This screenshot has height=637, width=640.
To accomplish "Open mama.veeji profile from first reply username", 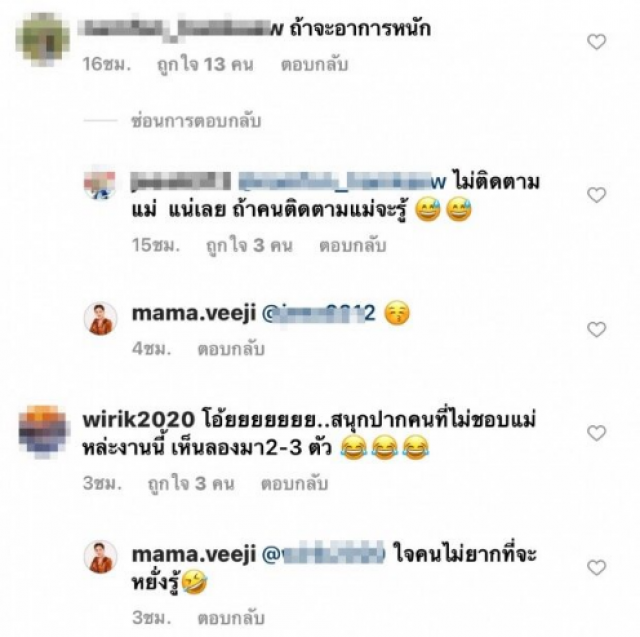I will [194, 313].
